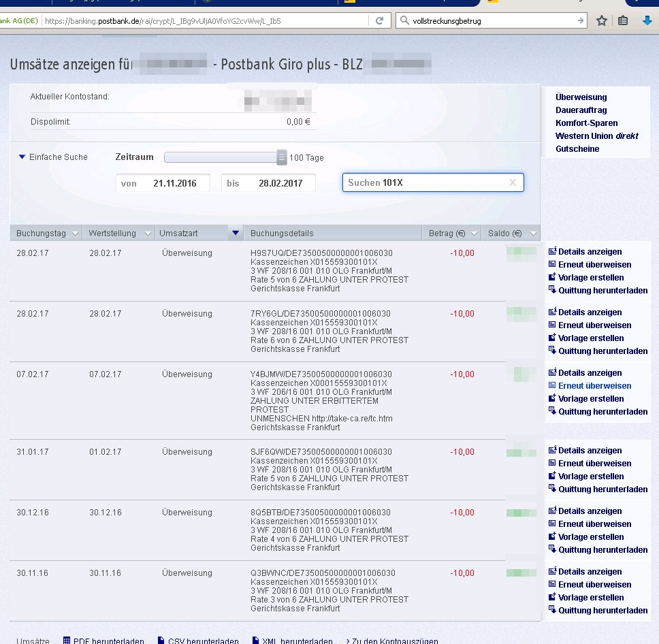Reload the page with the refresh icon

pyautogui.click(x=379, y=21)
